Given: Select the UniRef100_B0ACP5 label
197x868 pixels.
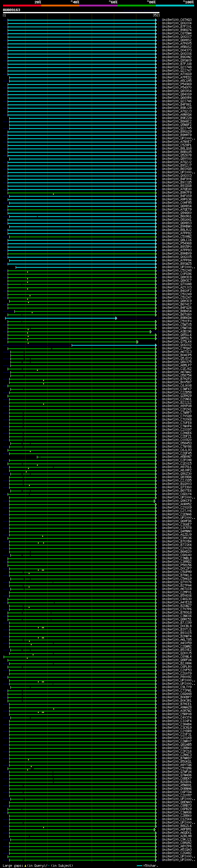Looking at the screenshot, I should tap(177, 355).
